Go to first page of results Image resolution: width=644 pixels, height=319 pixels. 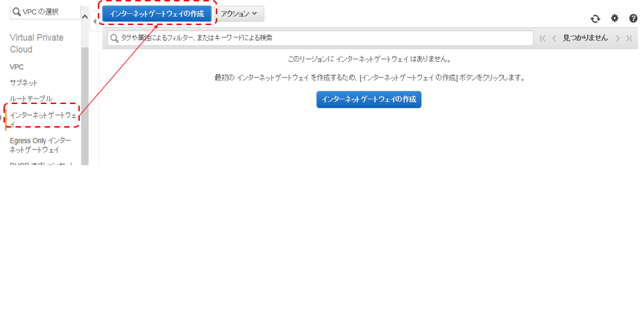pyautogui.click(x=543, y=38)
